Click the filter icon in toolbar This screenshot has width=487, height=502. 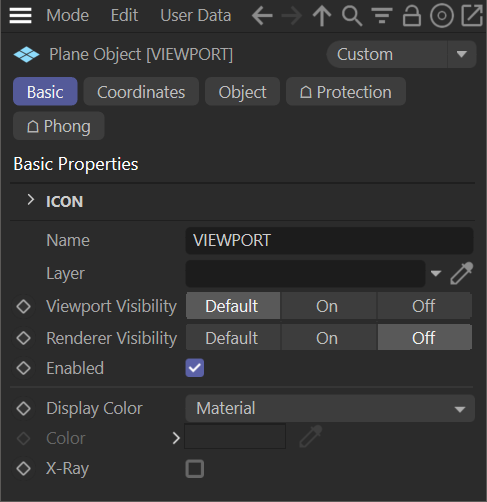(x=382, y=16)
